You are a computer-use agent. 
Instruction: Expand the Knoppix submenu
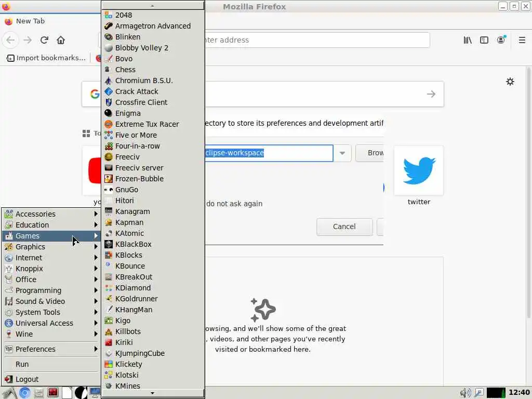point(51,269)
